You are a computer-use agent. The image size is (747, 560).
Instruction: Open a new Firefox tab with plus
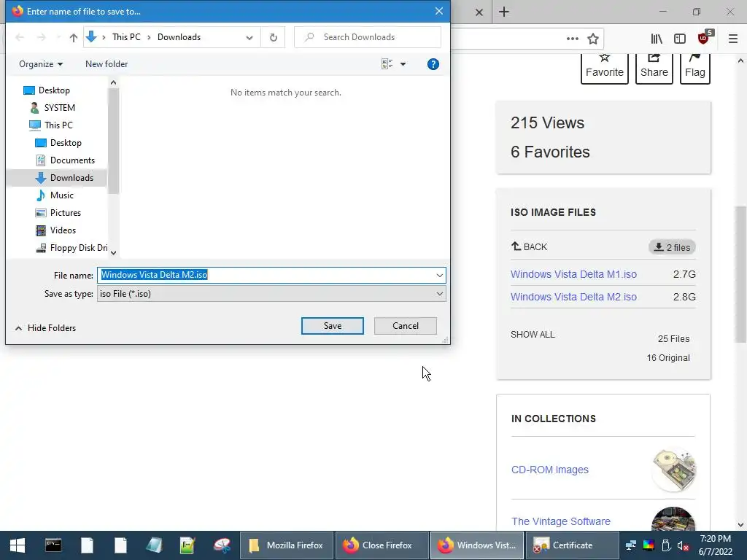click(x=504, y=12)
